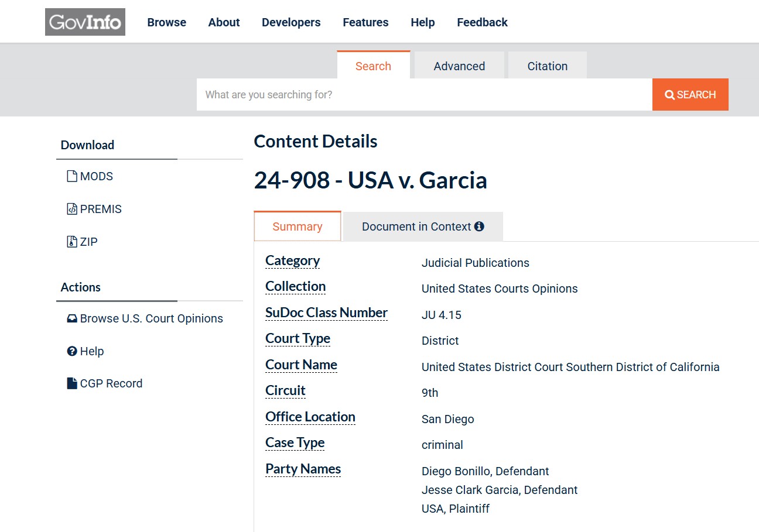Viewport: 759px width, 532px height.
Task: Click the 'District' court type value
Action: 440,341
